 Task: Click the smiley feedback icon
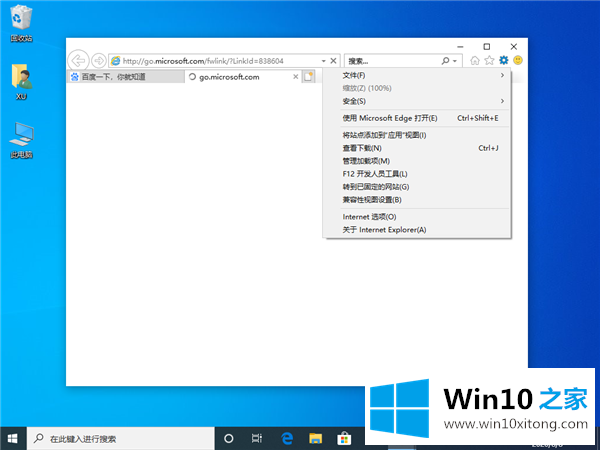click(518, 60)
